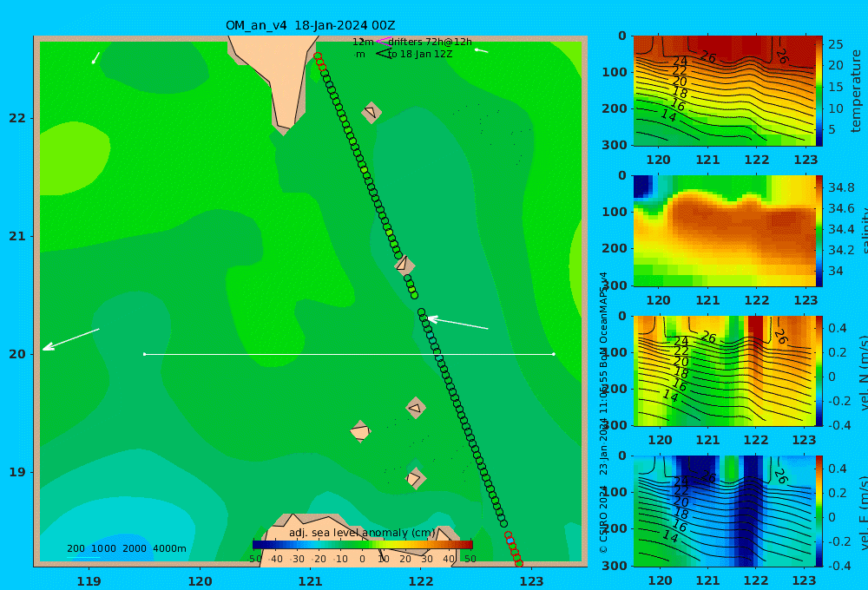Viewport: 868px width, 590px height.
Task: Click the longitude 121 label on the main map
Action: pos(311,581)
